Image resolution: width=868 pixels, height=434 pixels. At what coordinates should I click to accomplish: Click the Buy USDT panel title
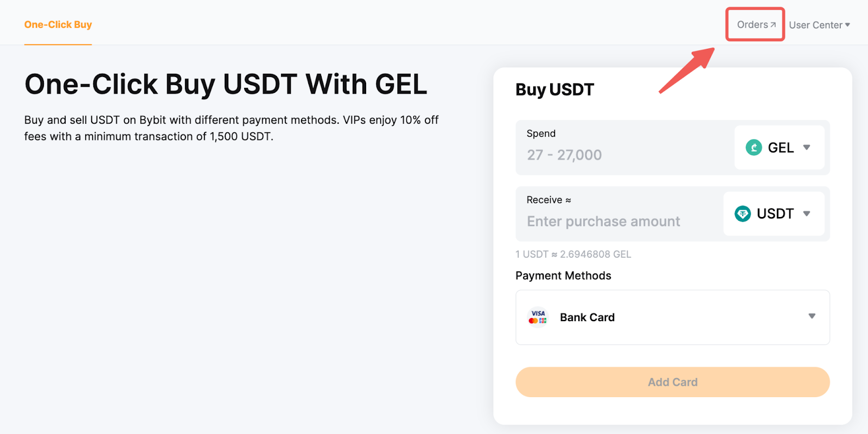554,90
